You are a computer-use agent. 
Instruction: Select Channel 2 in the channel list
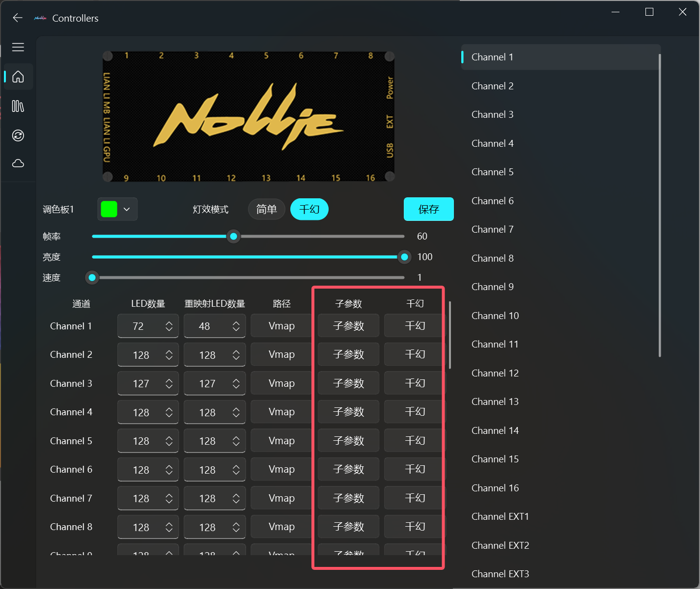[x=561, y=86]
